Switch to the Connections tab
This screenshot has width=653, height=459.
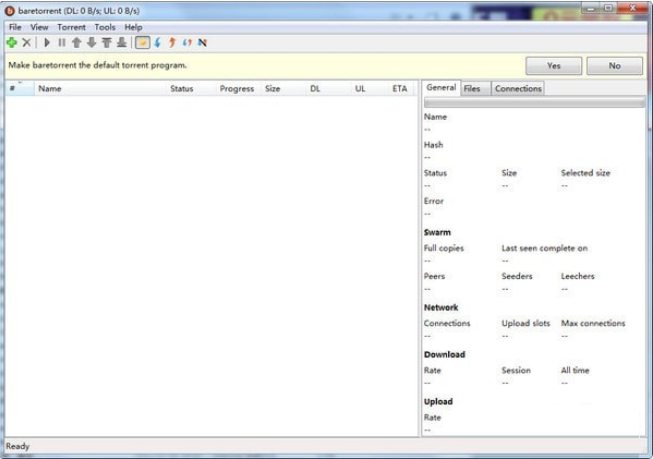click(x=518, y=89)
